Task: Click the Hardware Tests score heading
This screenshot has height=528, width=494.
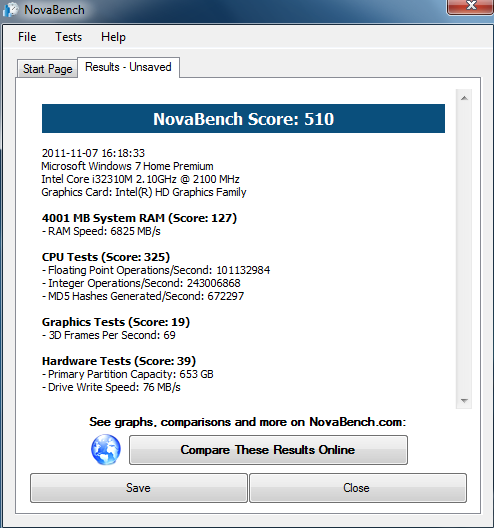Action: point(119,361)
